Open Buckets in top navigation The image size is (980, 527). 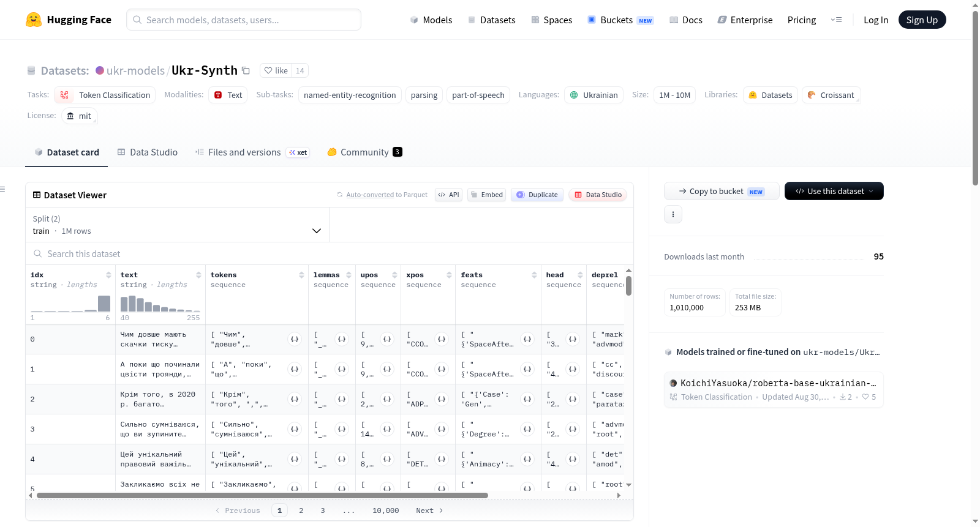[620, 20]
